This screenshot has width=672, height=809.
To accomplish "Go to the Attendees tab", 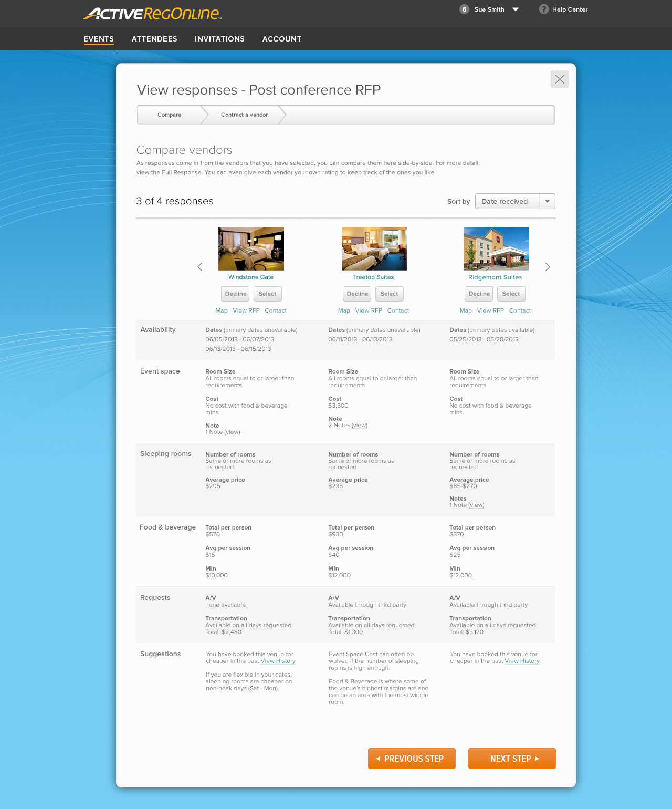I will click(154, 39).
